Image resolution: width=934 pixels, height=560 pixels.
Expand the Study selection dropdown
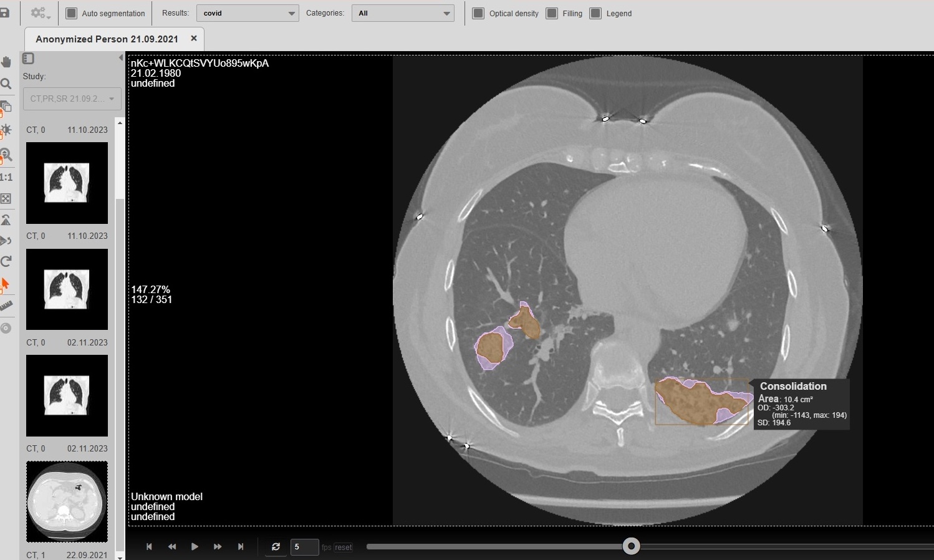[72, 99]
